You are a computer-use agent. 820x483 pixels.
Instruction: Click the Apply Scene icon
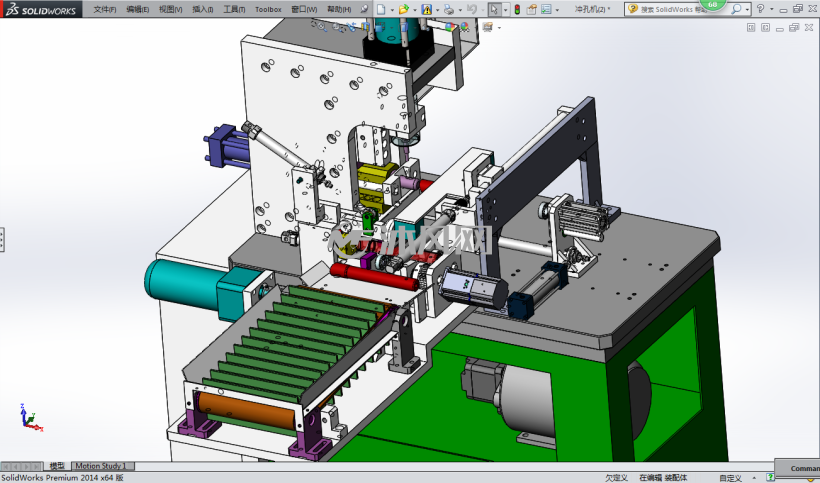pyautogui.click(x=464, y=27)
